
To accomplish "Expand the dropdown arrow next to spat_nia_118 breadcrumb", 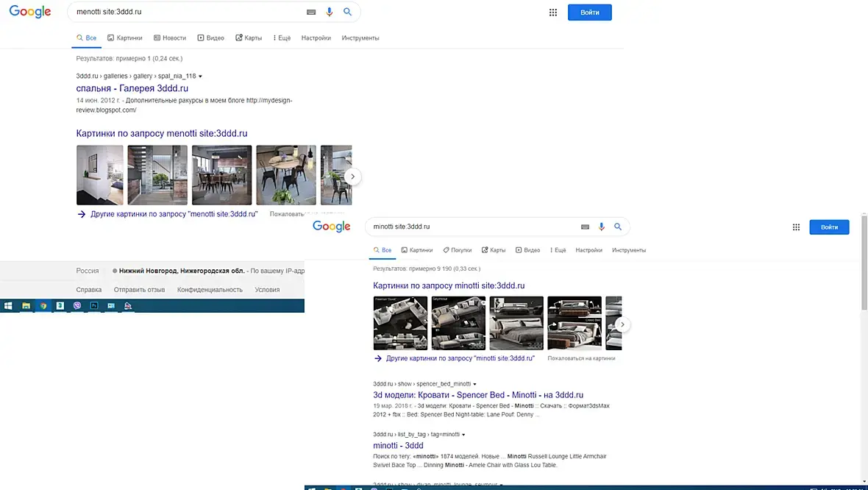I will click(x=200, y=77).
